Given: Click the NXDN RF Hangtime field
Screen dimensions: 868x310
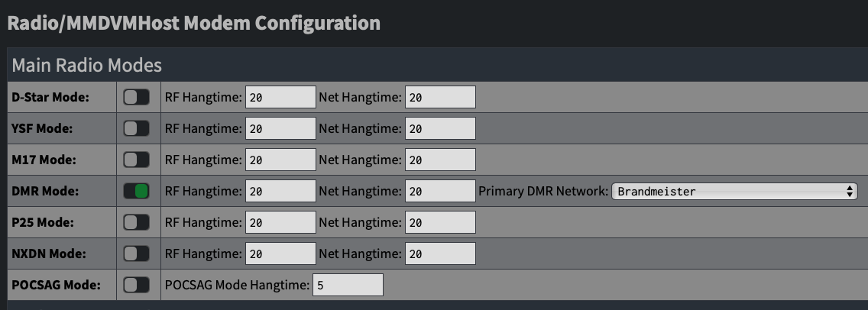Looking at the screenshot, I should (280, 253).
